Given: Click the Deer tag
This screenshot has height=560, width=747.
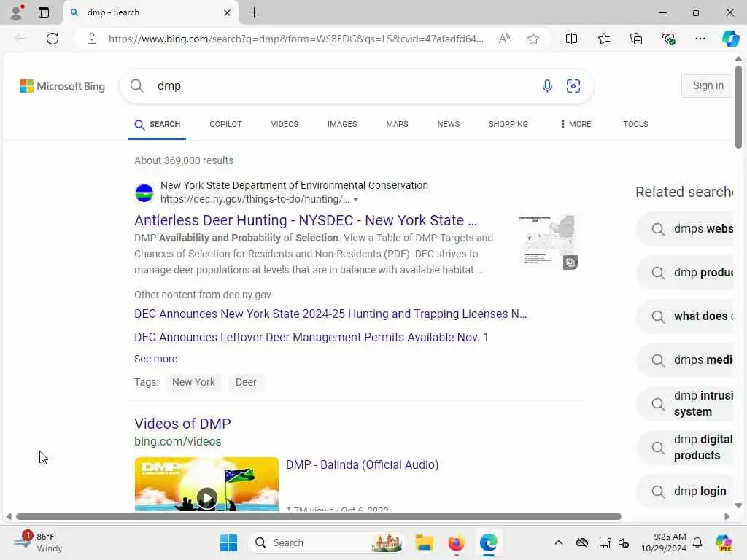Looking at the screenshot, I should pyautogui.click(x=246, y=382).
